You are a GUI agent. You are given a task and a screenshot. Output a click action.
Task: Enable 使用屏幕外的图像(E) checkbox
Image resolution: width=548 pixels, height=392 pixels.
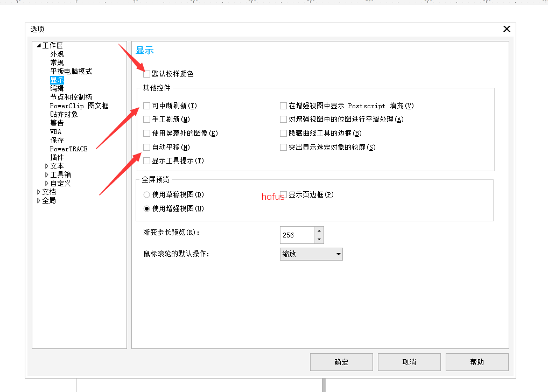click(x=147, y=133)
